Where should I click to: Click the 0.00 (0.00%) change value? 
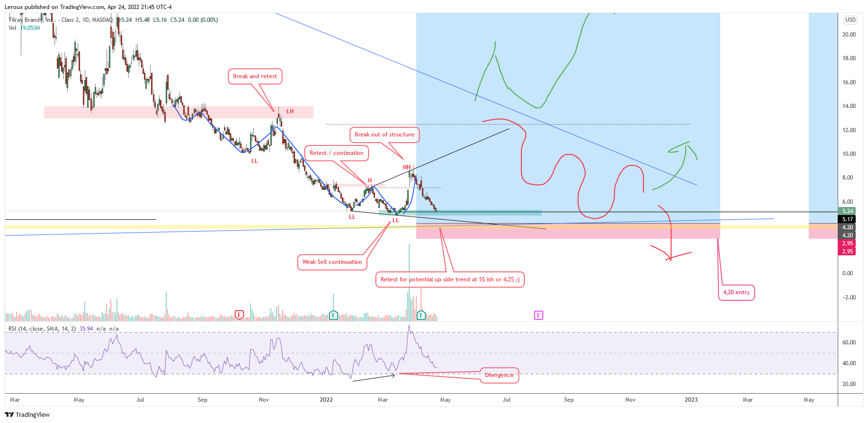[x=203, y=20]
